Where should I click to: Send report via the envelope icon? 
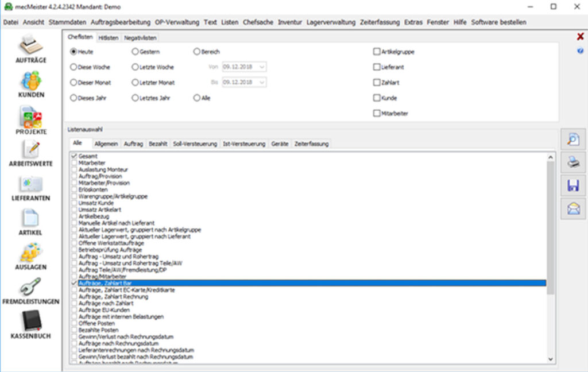coord(573,209)
